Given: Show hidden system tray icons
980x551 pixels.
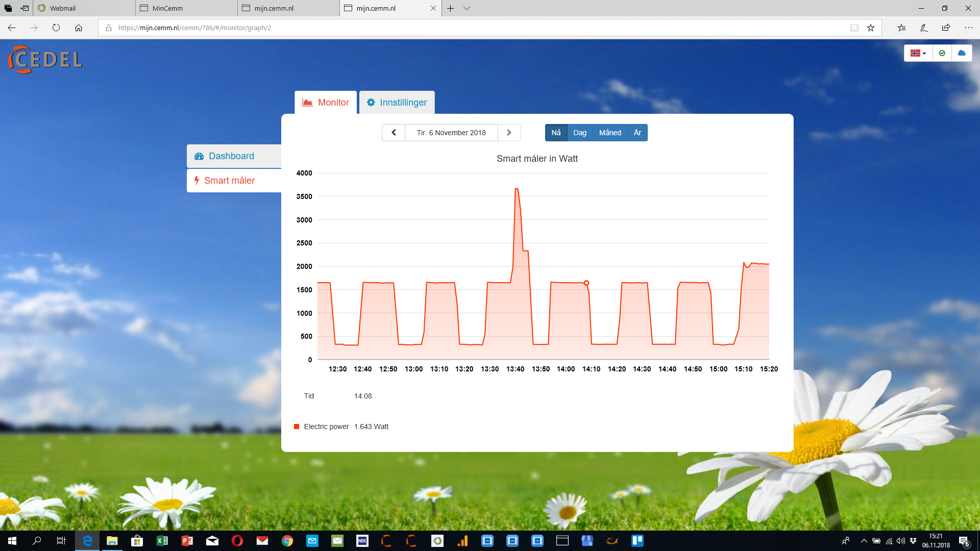Looking at the screenshot, I should click(x=864, y=541).
